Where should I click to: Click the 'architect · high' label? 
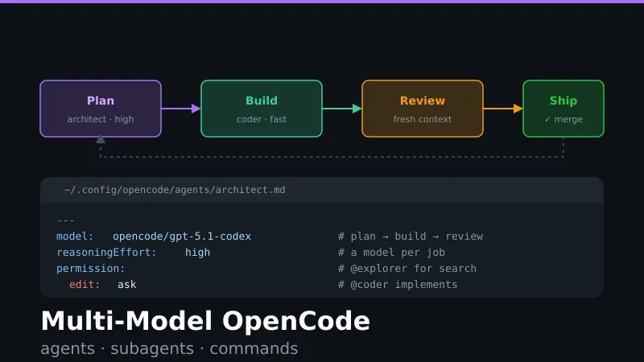point(101,119)
